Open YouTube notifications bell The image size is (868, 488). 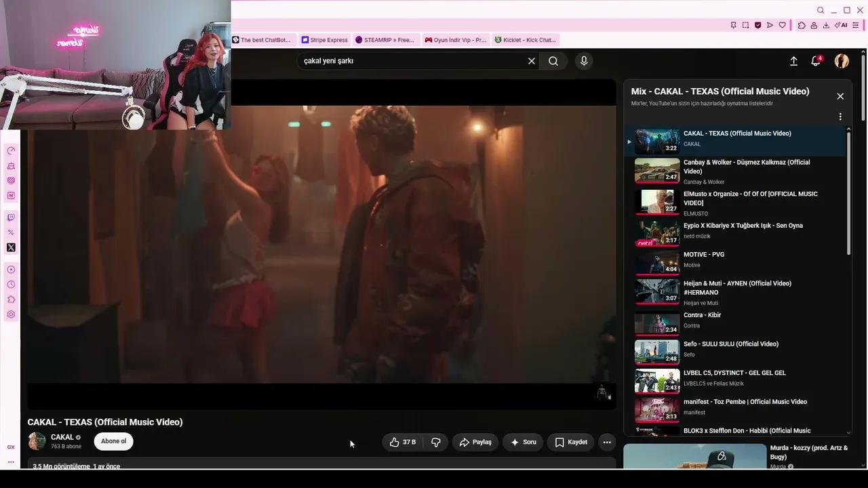coord(816,61)
